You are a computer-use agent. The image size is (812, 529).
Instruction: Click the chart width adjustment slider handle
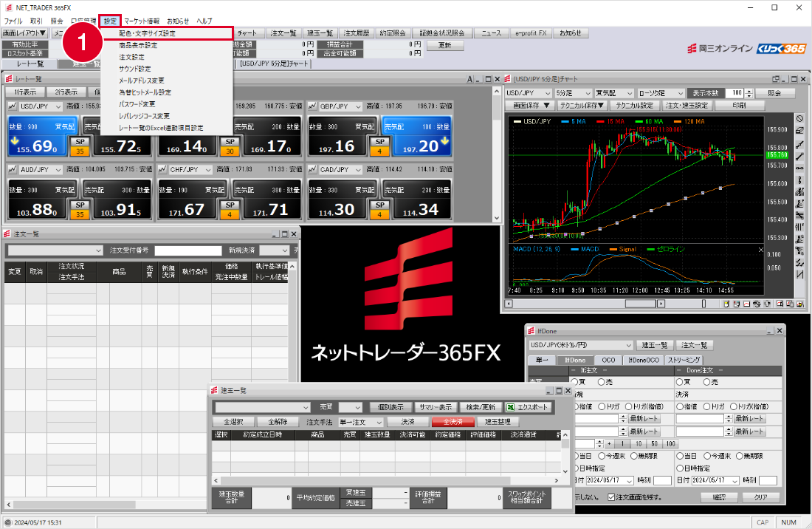[x=703, y=304]
